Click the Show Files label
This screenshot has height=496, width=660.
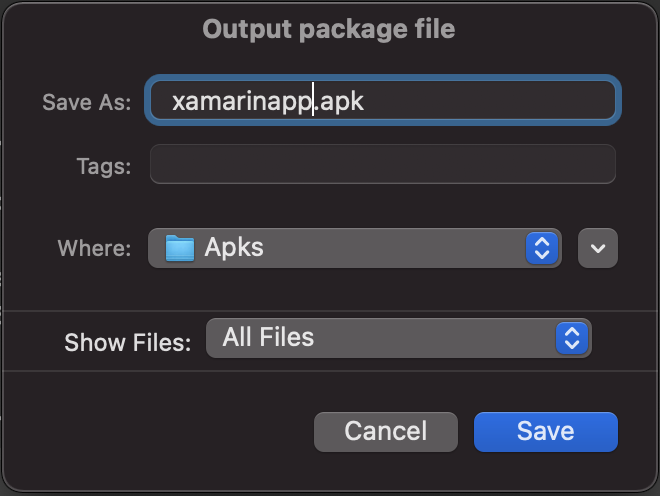[x=127, y=342]
